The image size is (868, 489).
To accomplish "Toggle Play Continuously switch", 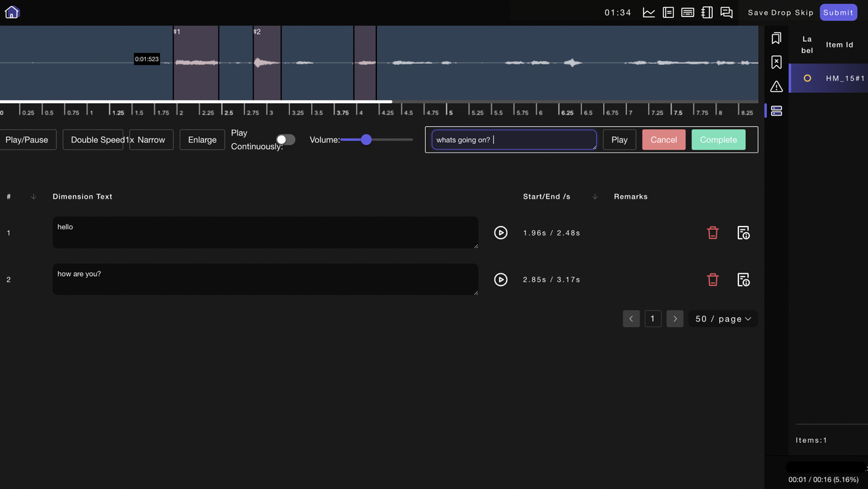I will tap(285, 140).
